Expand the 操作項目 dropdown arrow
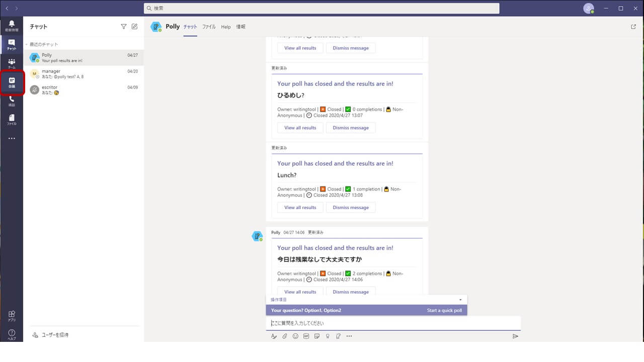644x362 pixels. click(460, 300)
